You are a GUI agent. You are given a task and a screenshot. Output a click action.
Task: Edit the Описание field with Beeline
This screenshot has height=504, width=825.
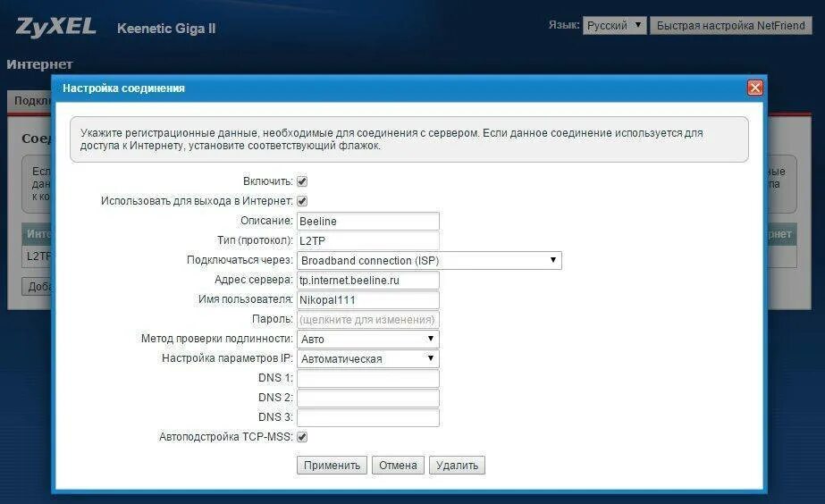pyautogui.click(x=367, y=221)
